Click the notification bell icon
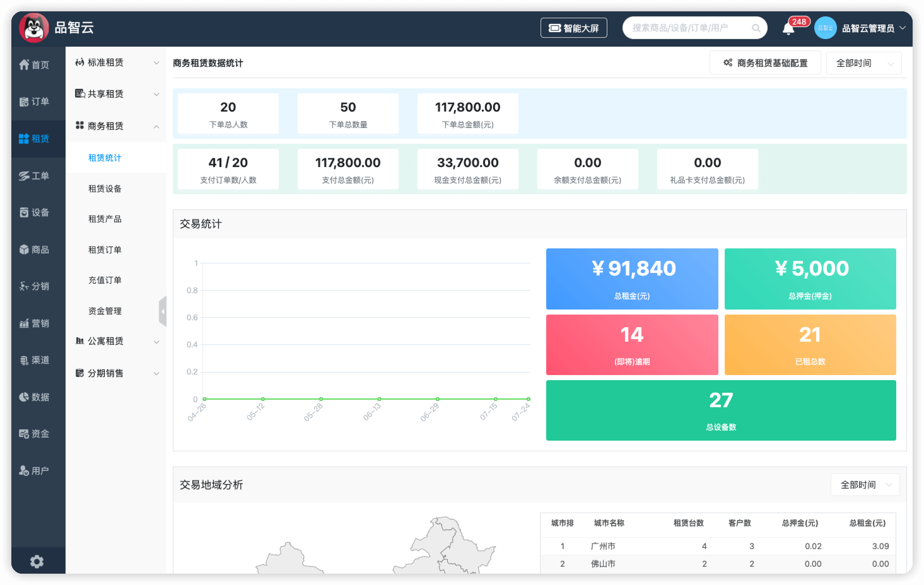This screenshot has width=924, height=585. (x=788, y=29)
